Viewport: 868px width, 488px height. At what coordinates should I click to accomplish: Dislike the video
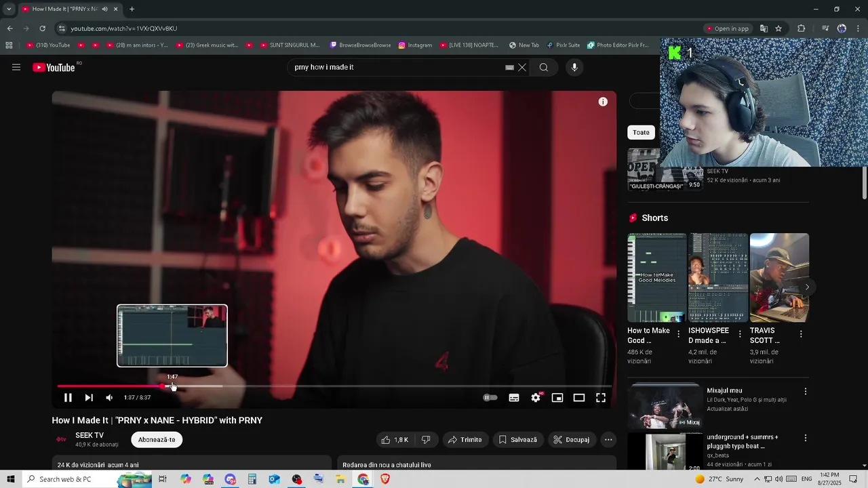(x=426, y=440)
